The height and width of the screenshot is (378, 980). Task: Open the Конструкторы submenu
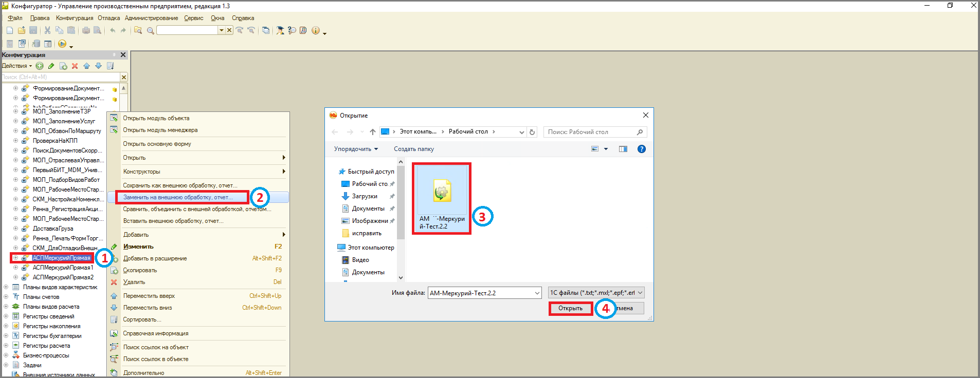point(198,172)
